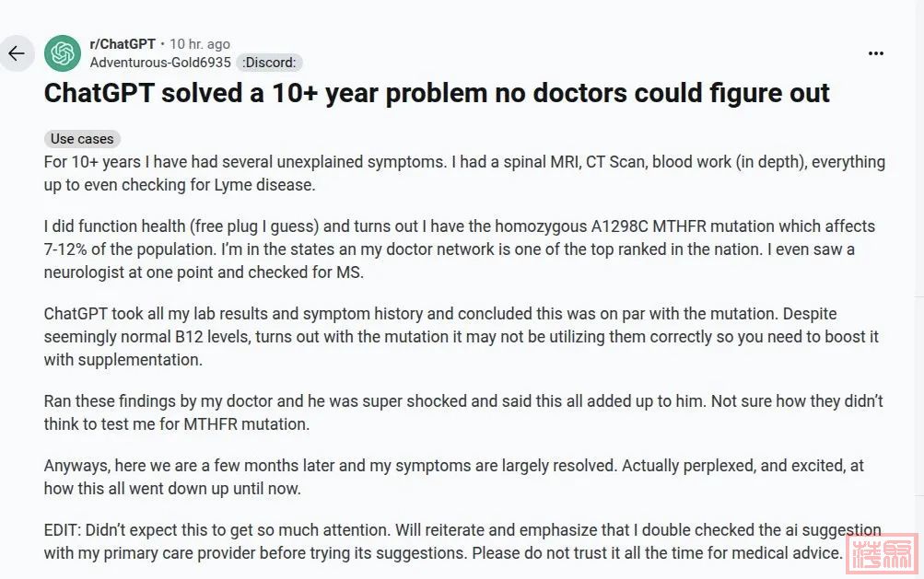Click the "10 hr. ago" timestamp
The width and height of the screenshot is (924, 579).
[200, 44]
